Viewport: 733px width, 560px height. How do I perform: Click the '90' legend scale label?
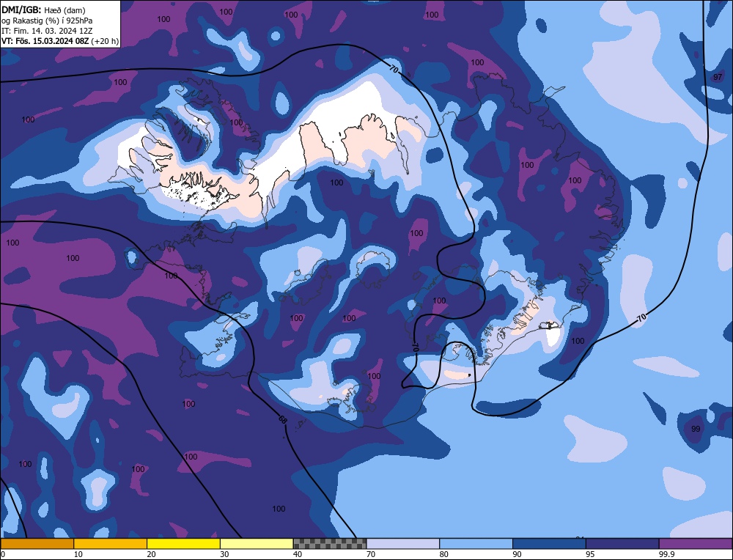pyautogui.click(x=517, y=554)
